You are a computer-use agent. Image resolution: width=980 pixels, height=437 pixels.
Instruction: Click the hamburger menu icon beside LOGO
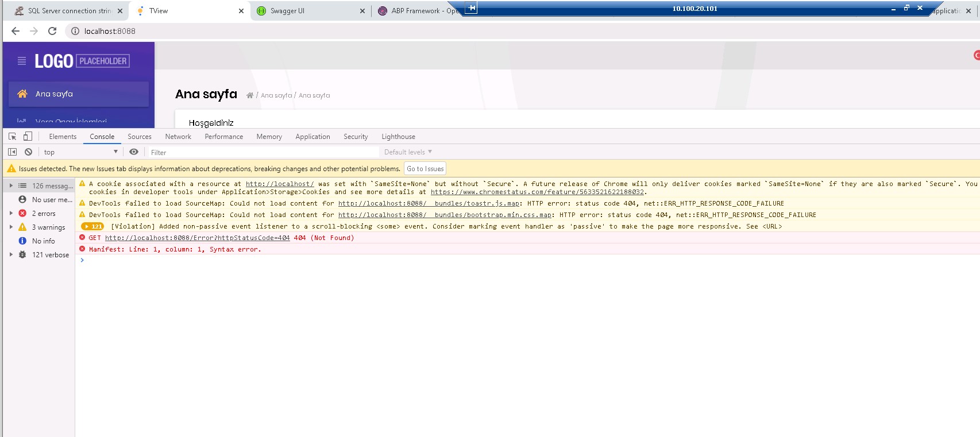tap(22, 61)
